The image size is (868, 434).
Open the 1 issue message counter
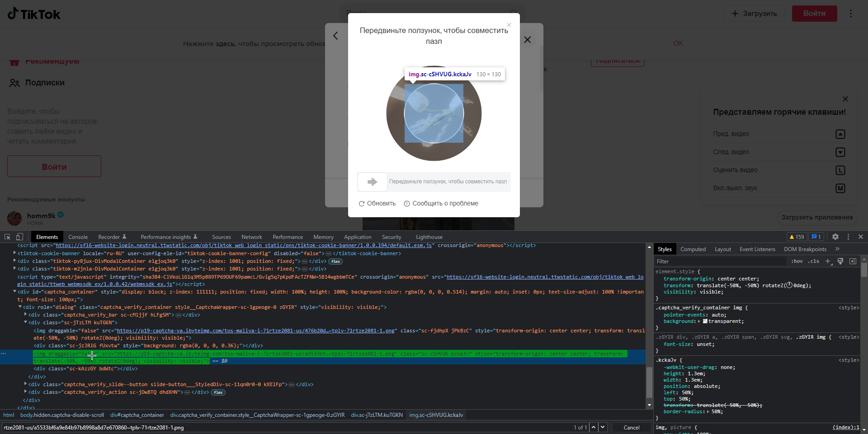coord(816,237)
